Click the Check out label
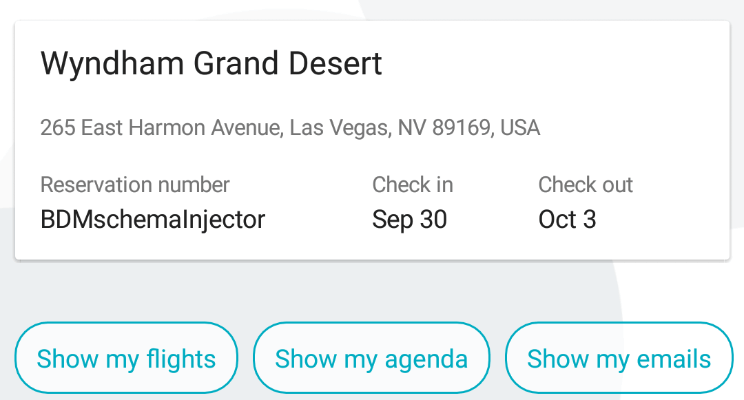Viewport: 744px width, 400px height. [x=585, y=185]
